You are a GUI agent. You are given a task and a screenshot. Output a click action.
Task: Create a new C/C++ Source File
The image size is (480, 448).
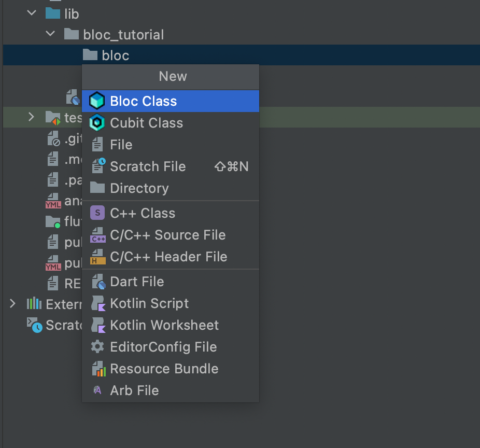[167, 235]
